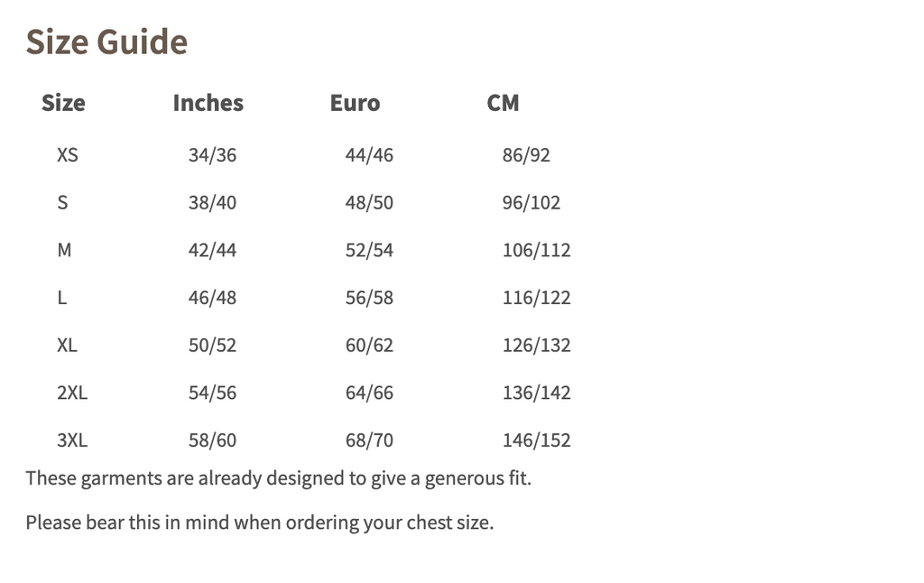924x583 pixels.
Task: Select the M size row label
Action: [x=64, y=250]
